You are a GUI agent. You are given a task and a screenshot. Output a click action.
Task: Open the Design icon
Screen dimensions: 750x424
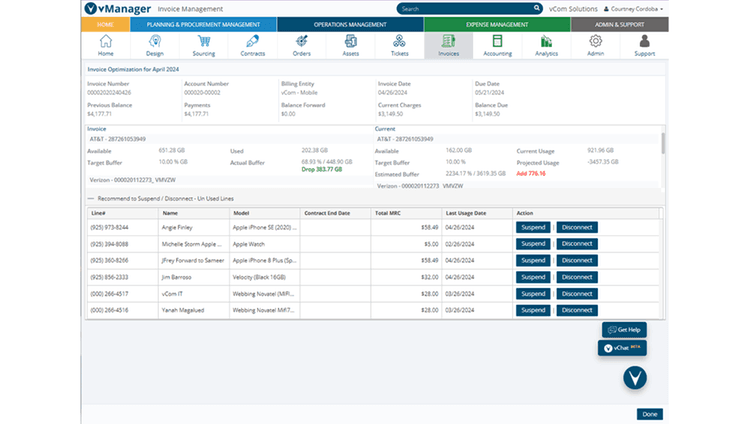coord(154,45)
